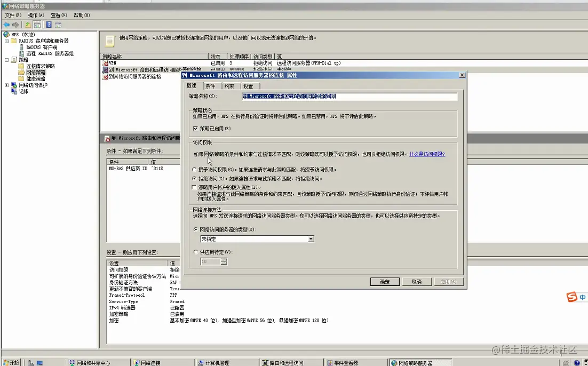Click the vendor specific number stepper

(224, 261)
